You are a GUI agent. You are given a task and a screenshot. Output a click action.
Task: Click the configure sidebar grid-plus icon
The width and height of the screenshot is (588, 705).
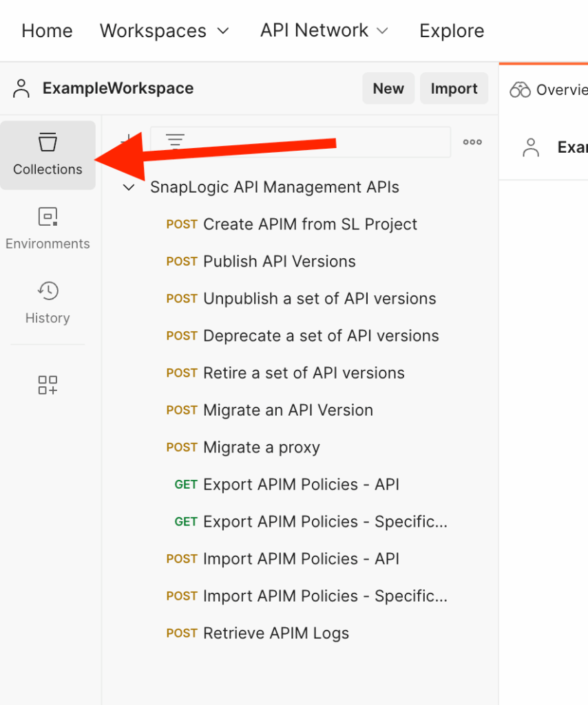[48, 385]
